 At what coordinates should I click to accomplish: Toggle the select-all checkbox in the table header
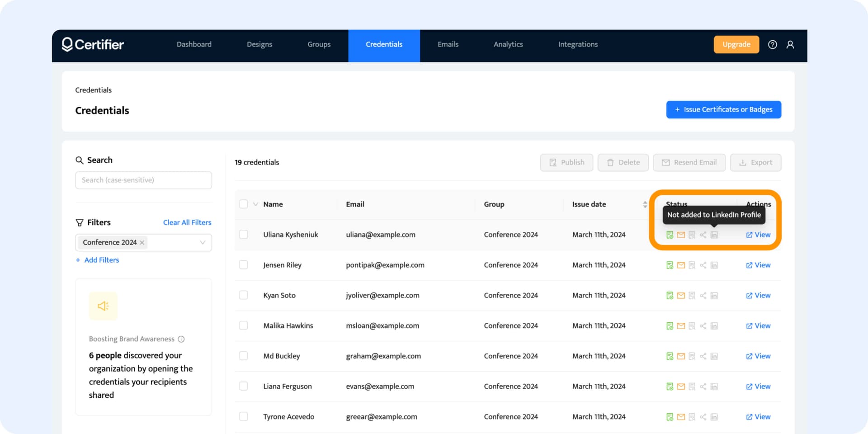[x=244, y=204]
